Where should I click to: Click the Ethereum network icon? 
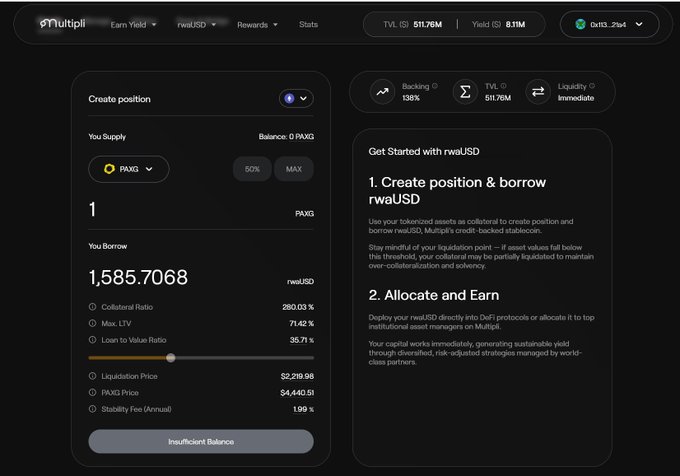coord(289,98)
